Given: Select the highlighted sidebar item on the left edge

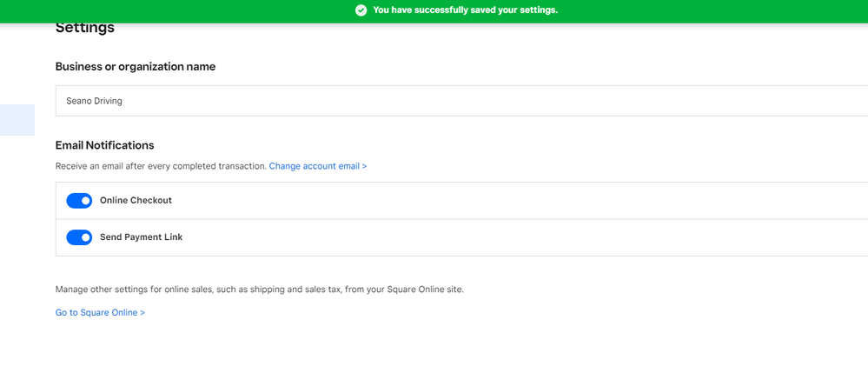Looking at the screenshot, I should 17,120.
